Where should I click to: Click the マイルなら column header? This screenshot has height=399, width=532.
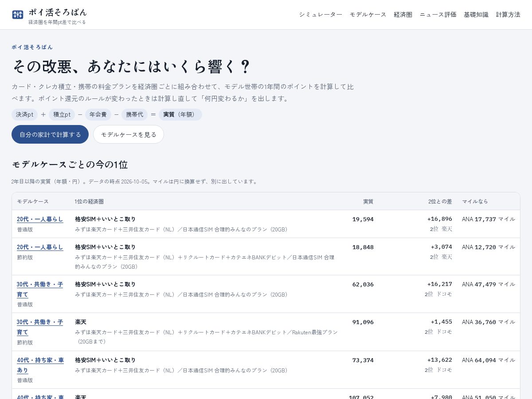[x=475, y=201]
